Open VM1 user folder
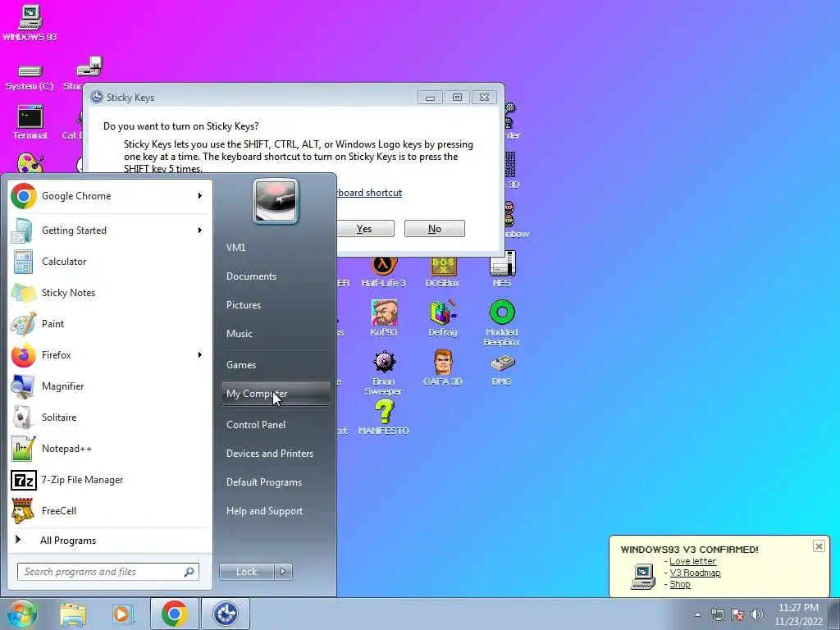 276,248
